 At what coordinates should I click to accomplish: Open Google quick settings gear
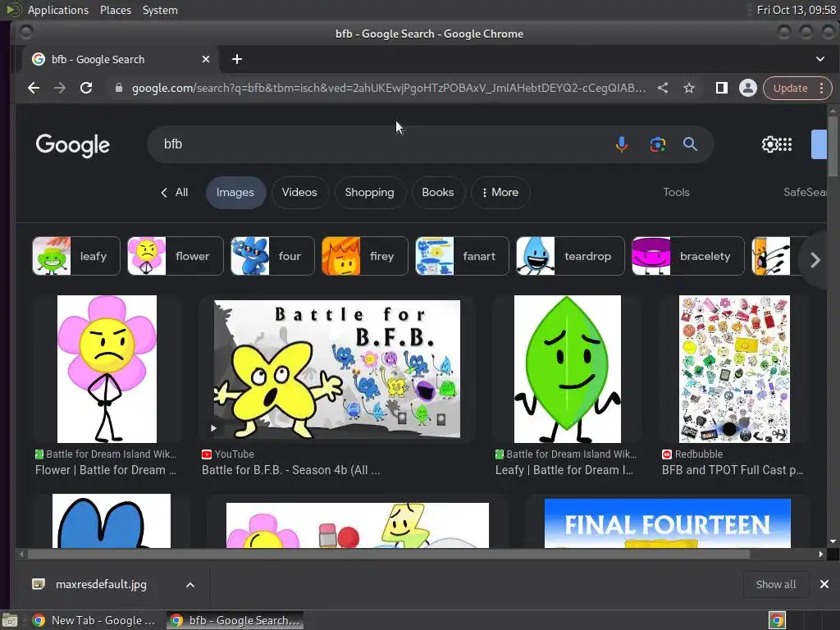pyautogui.click(x=769, y=144)
